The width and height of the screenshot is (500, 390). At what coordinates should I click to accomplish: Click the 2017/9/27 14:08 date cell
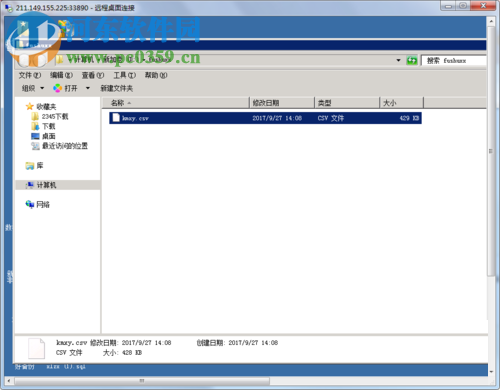pyautogui.click(x=277, y=118)
